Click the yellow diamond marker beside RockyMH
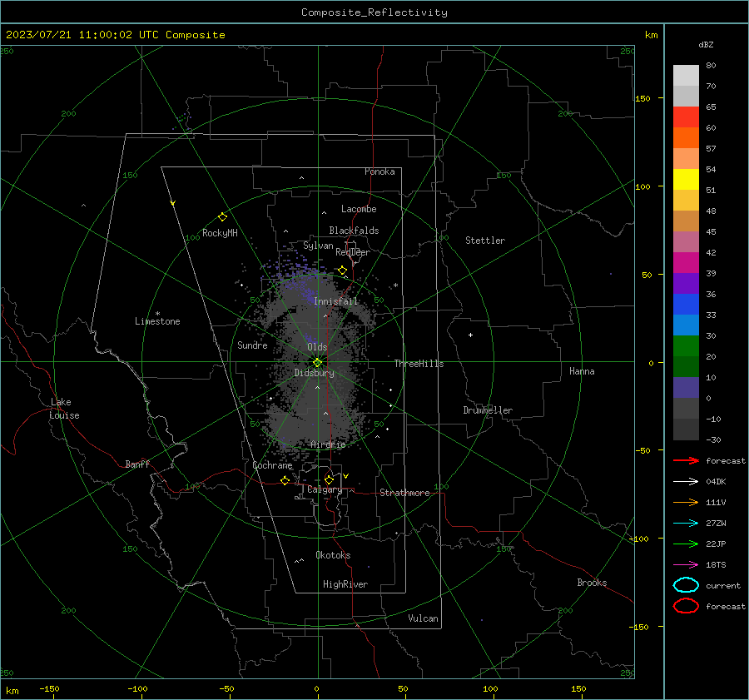This screenshot has height=700, width=749. tap(222, 217)
